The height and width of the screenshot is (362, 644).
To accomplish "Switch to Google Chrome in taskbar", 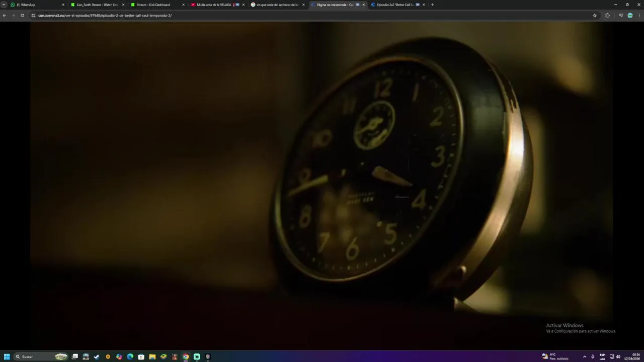I will pos(186,356).
